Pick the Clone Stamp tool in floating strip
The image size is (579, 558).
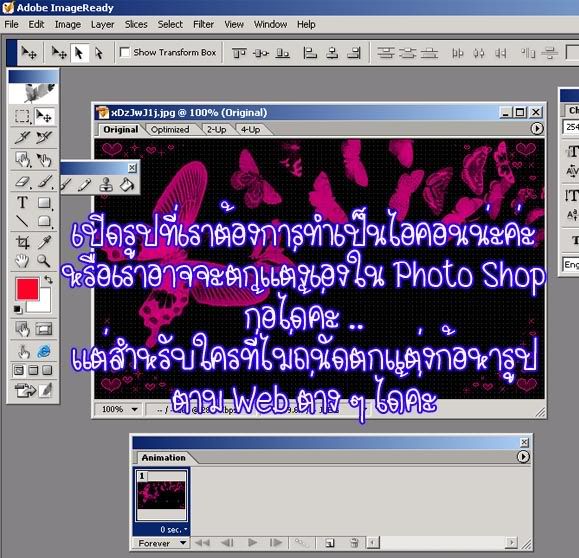[x=106, y=184]
